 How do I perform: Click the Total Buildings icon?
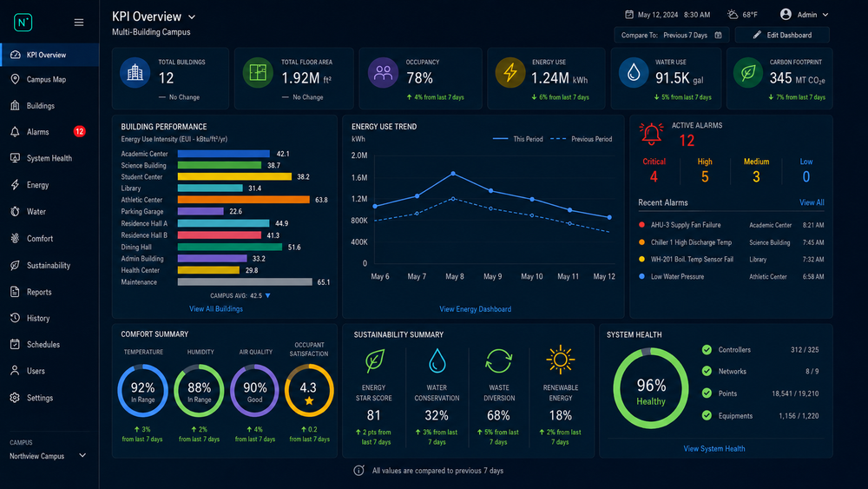135,73
